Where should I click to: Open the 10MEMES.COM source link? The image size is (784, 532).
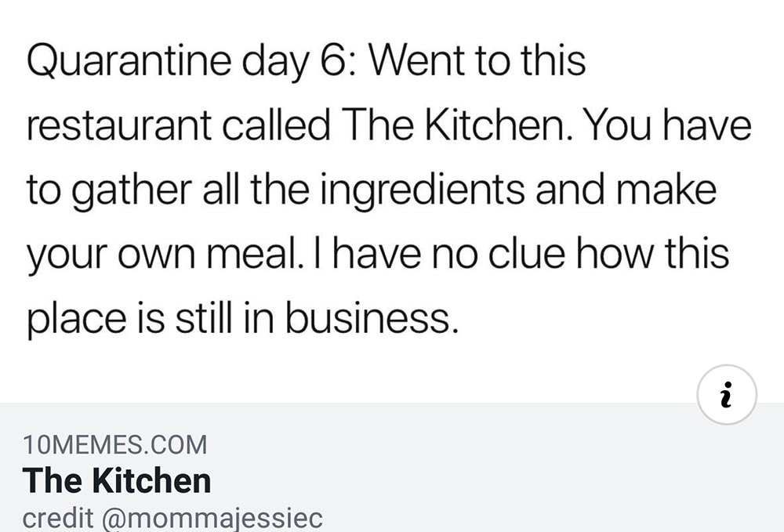[115, 446]
